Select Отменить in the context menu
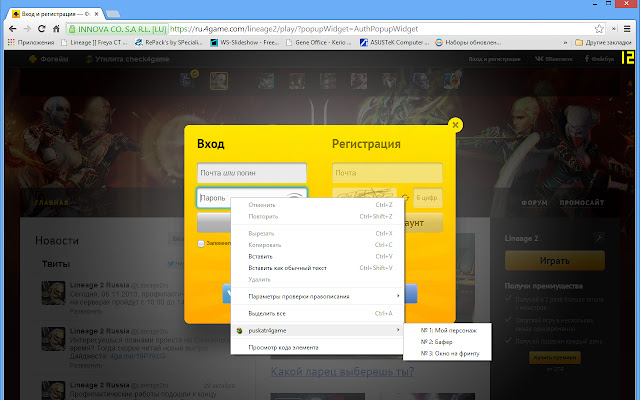 tap(318, 205)
